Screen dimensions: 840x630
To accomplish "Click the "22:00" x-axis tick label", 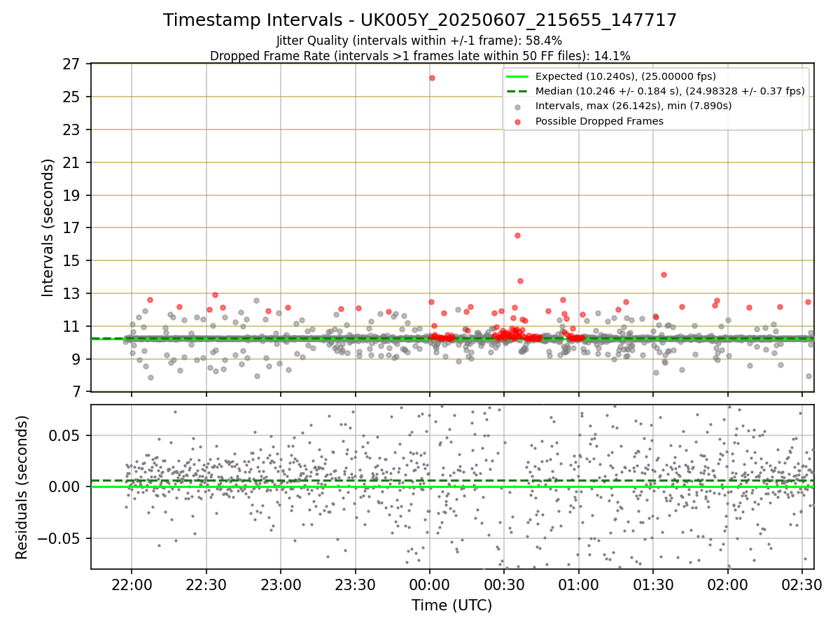I will point(132,584).
